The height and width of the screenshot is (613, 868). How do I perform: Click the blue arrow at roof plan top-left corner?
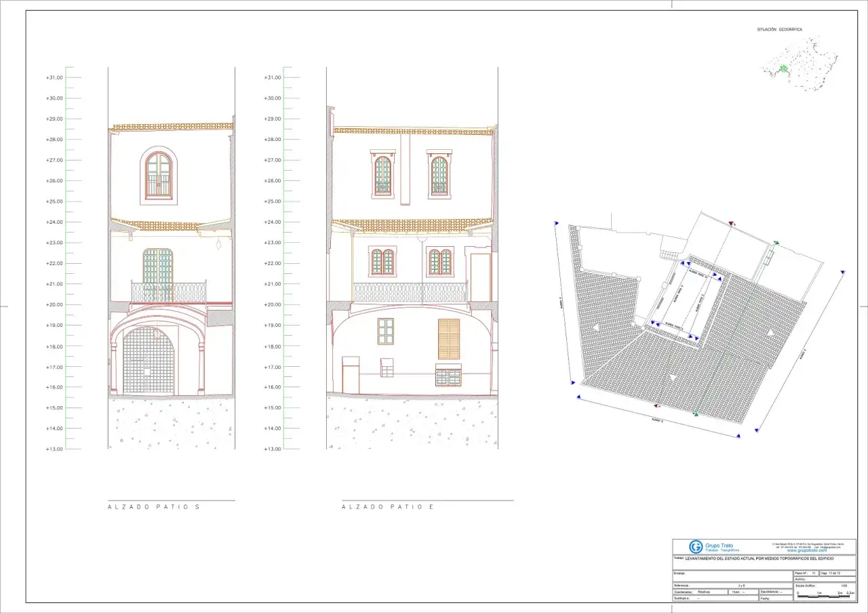click(556, 222)
